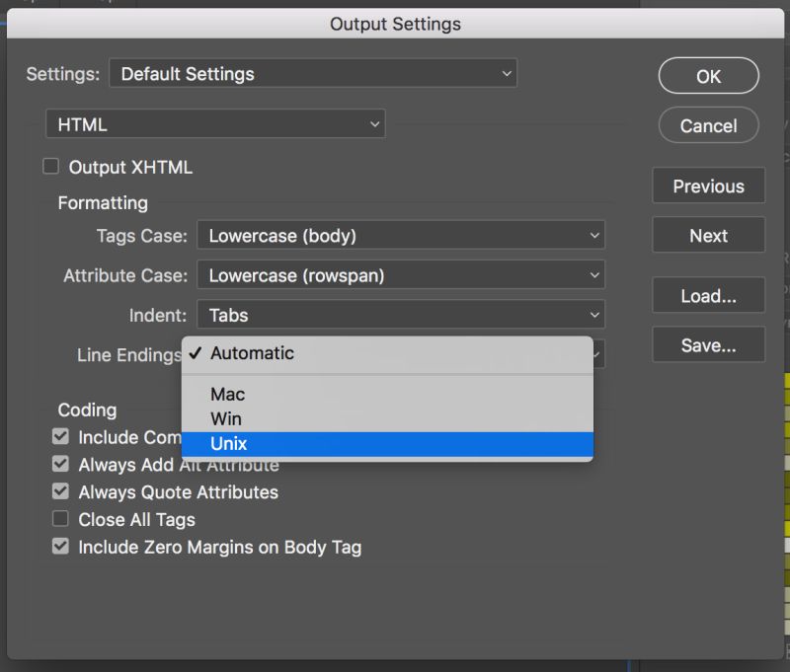Uncheck Always Quote Attributes
Image resolution: width=790 pixels, height=672 pixels.
tap(61, 491)
